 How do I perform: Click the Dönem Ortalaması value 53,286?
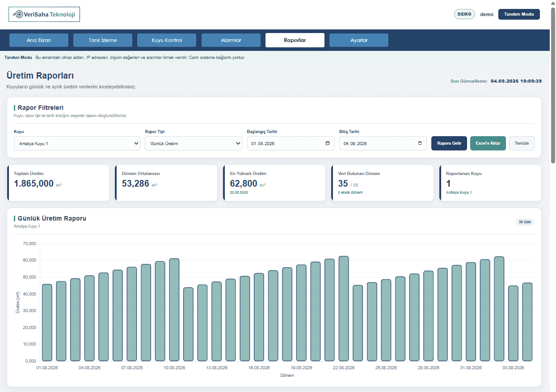pyautogui.click(x=135, y=183)
